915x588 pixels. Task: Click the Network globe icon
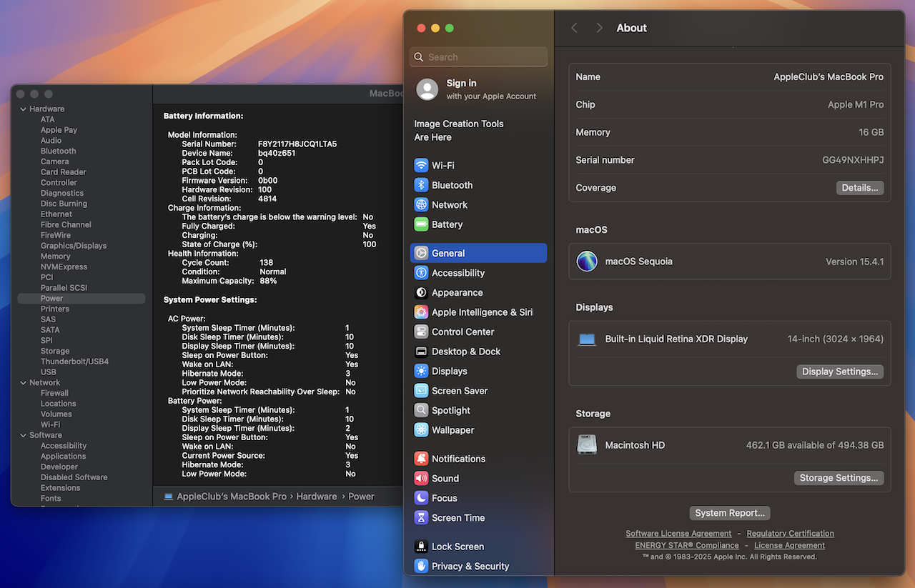click(x=421, y=204)
